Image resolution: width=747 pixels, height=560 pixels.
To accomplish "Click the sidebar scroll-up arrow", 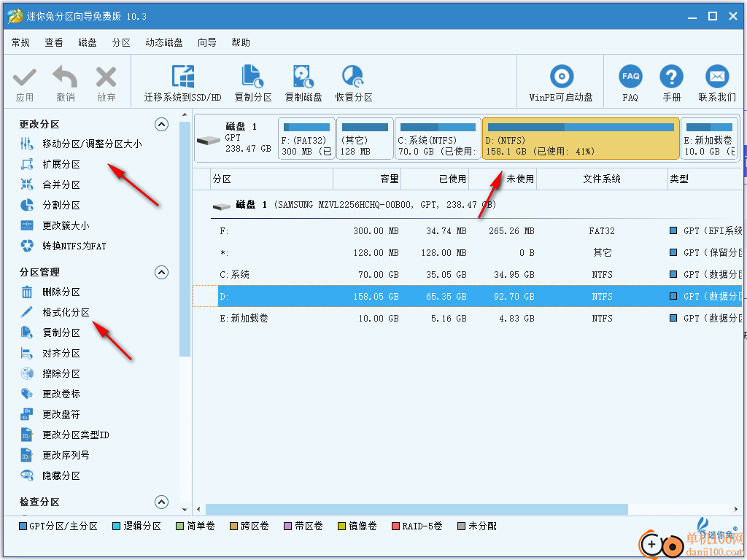I will [185, 114].
